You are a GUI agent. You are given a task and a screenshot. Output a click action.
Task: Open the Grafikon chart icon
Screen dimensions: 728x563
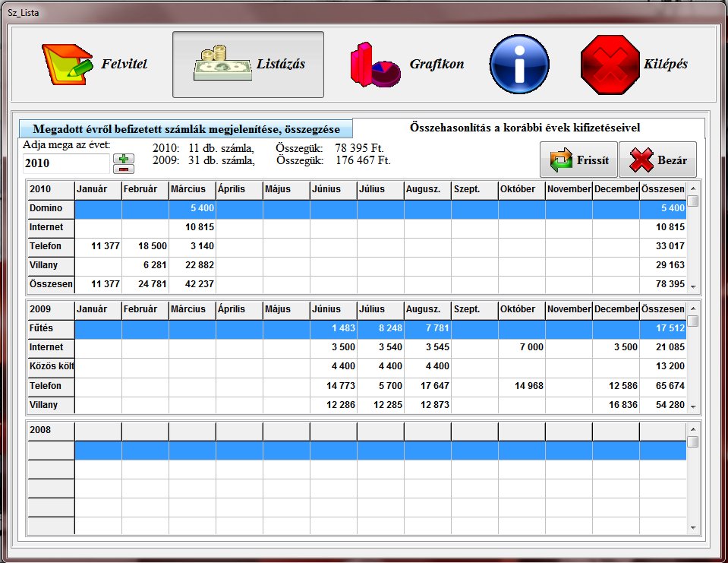click(x=375, y=65)
